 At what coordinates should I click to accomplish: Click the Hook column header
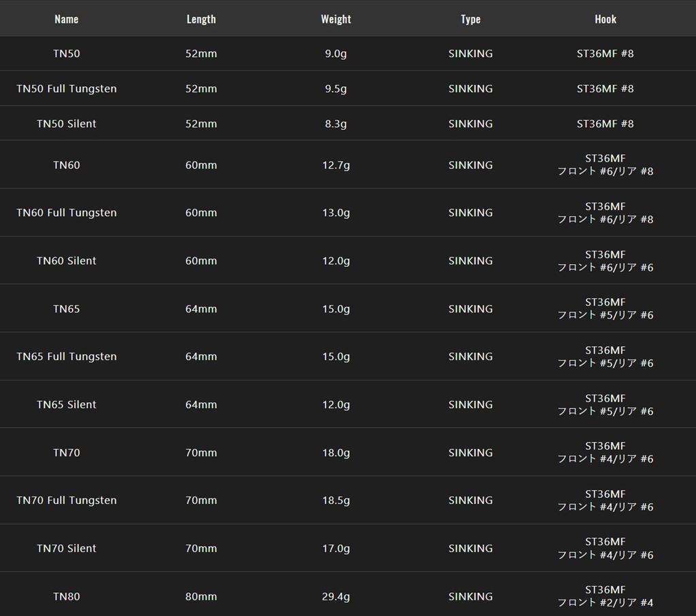point(606,19)
